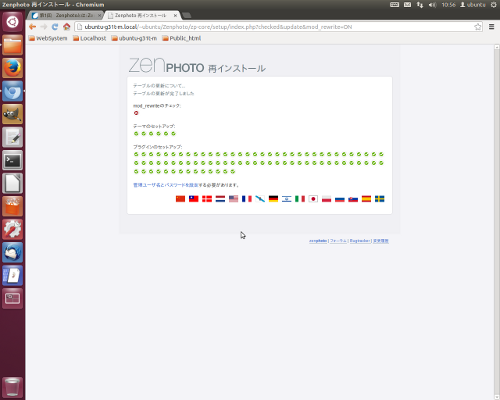Launch Firefox from the Ubuntu launcher
Image resolution: width=500 pixels, height=400 pixels.
coord(13,68)
